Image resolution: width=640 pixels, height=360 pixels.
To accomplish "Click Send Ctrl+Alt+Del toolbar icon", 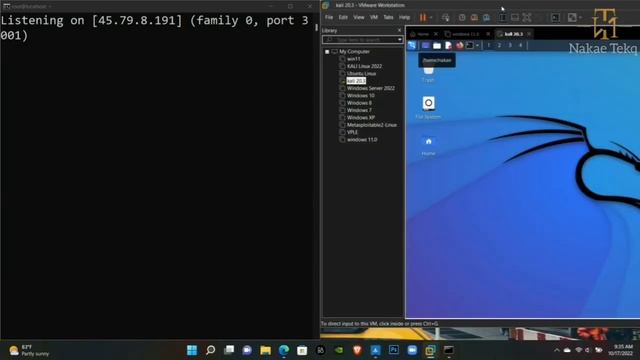I will tap(446, 18).
